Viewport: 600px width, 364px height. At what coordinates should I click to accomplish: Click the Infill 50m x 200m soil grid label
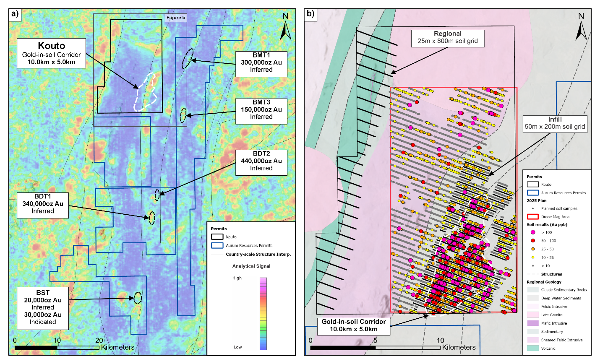tap(555, 123)
